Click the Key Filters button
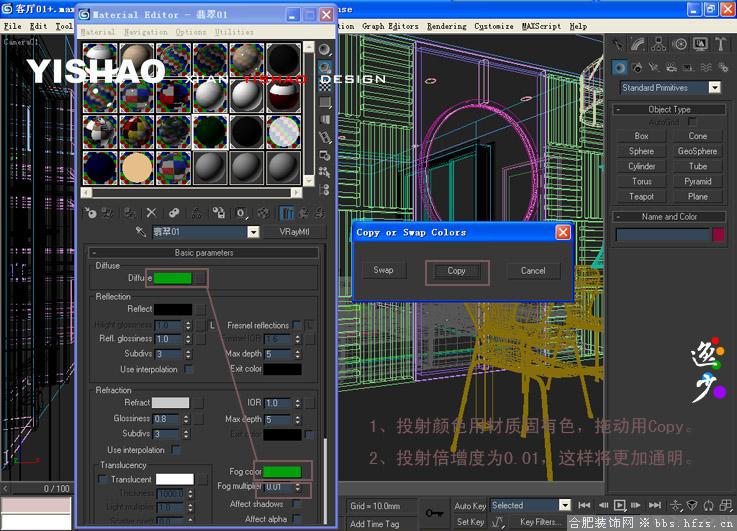Viewport: 737px width, 531px height. coord(540,522)
